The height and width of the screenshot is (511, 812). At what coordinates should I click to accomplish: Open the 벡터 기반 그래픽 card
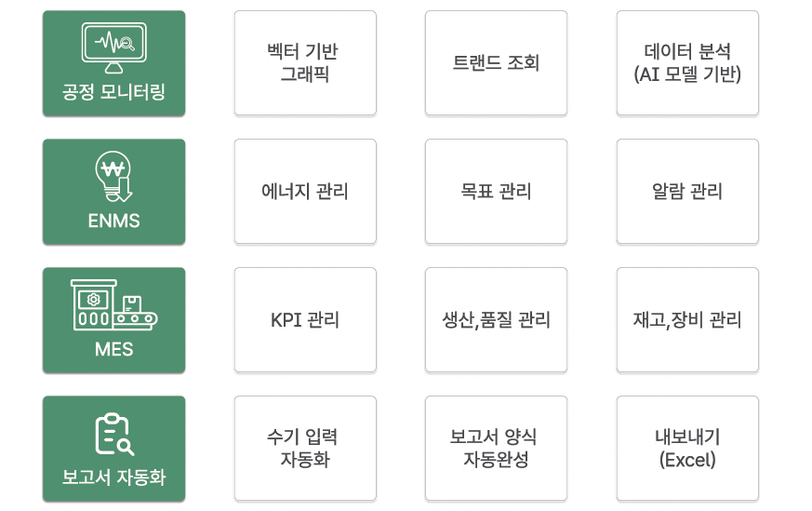pyautogui.click(x=305, y=62)
